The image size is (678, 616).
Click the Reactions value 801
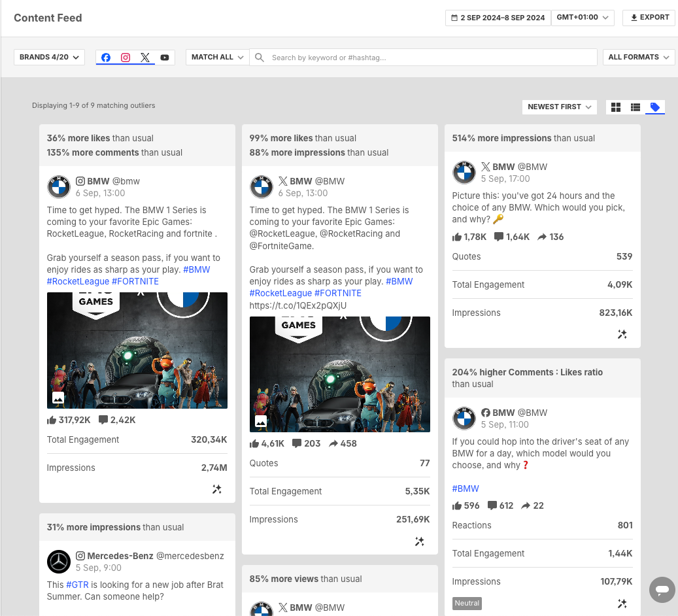625,525
